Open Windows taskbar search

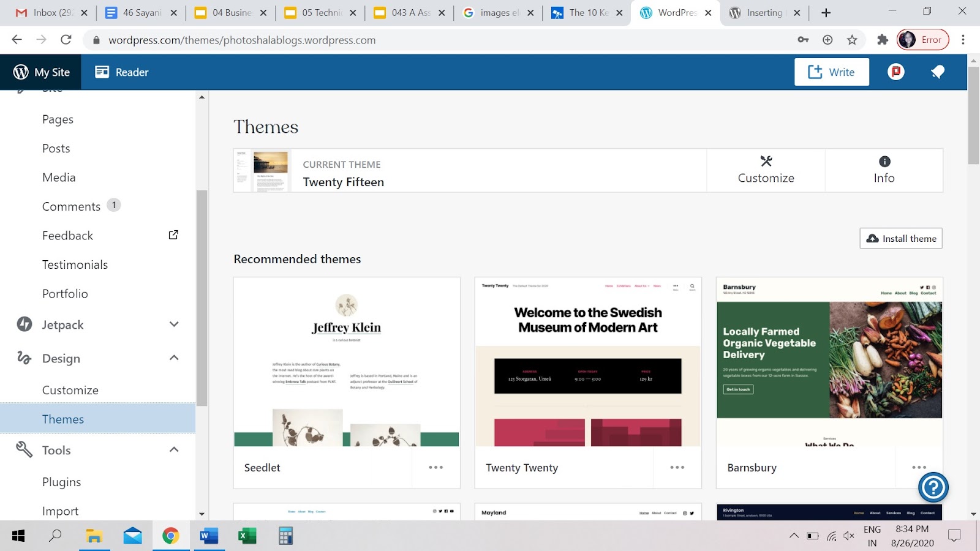(55, 536)
